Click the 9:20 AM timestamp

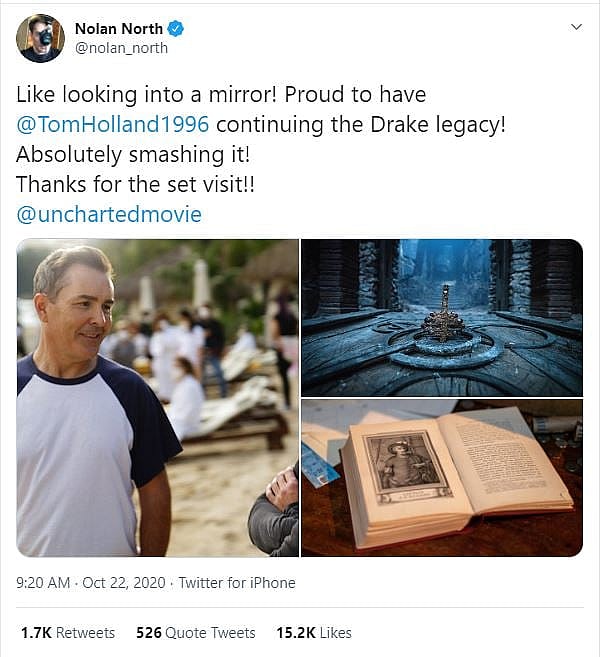pos(44,583)
